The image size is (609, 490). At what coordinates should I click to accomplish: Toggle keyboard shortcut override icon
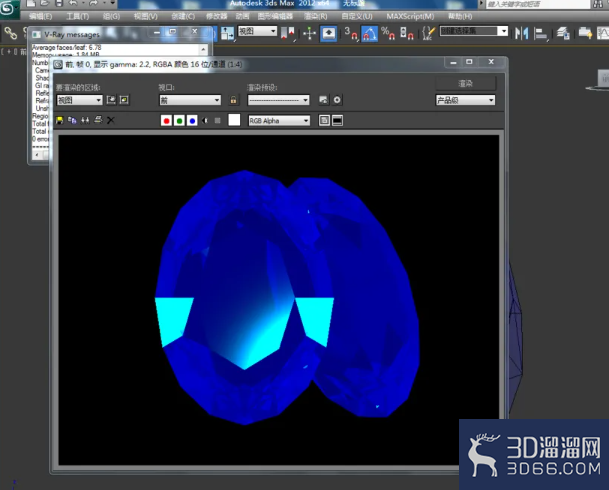[329, 33]
